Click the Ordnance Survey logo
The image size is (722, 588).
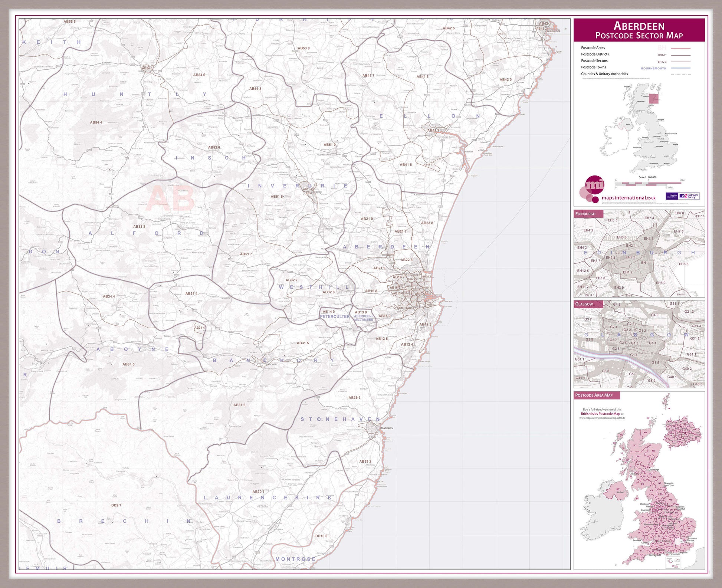[x=690, y=196]
